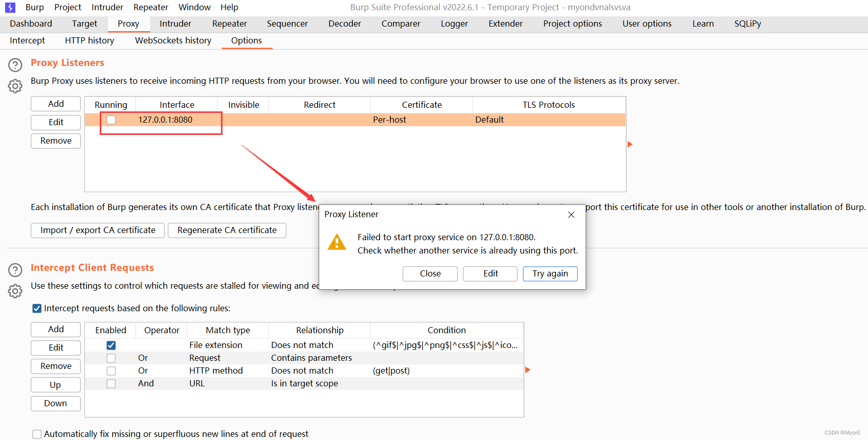
Task: Switch to the Target tab
Action: pyautogui.click(x=84, y=24)
